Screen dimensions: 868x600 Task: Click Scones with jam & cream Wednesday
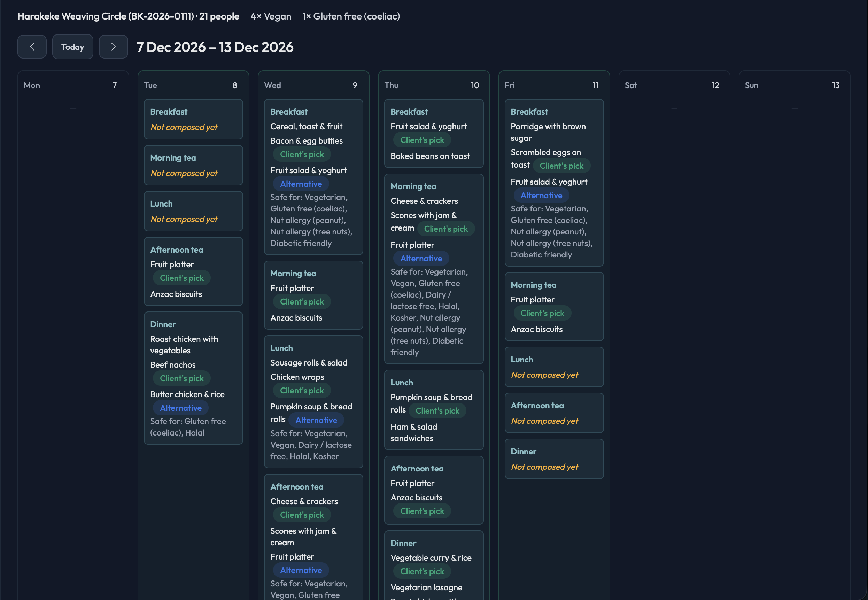point(303,537)
